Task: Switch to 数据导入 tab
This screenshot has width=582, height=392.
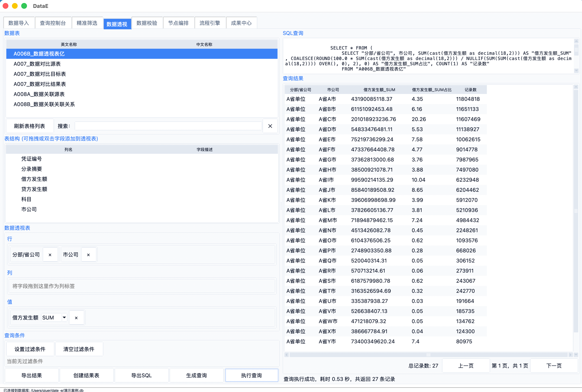Action: [x=19, y=23]
